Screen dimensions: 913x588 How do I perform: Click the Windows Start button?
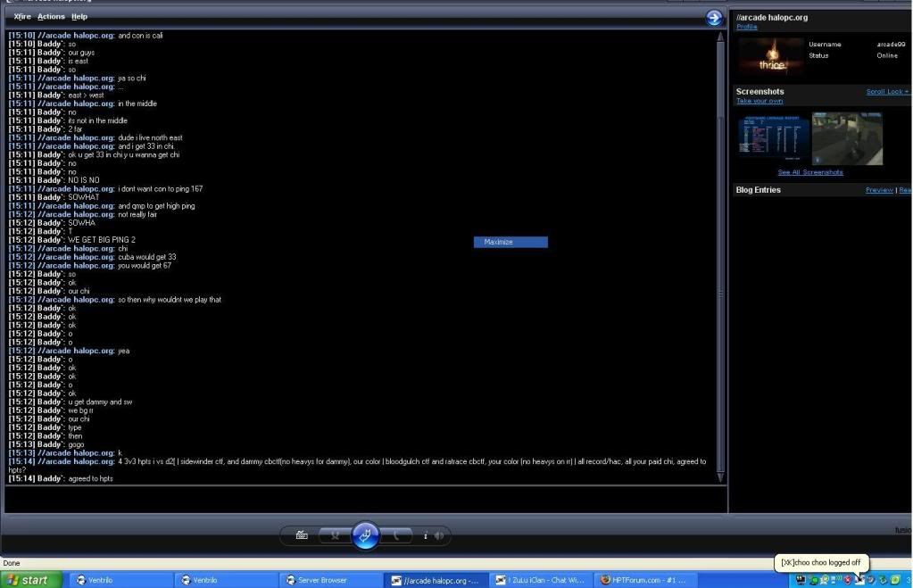coord(31,580)
